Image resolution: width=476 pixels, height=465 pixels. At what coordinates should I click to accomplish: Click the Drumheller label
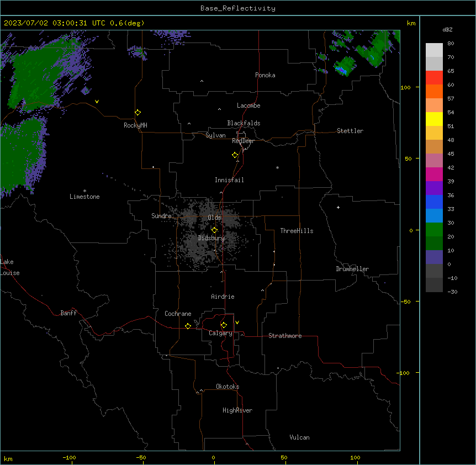(352, 269)
